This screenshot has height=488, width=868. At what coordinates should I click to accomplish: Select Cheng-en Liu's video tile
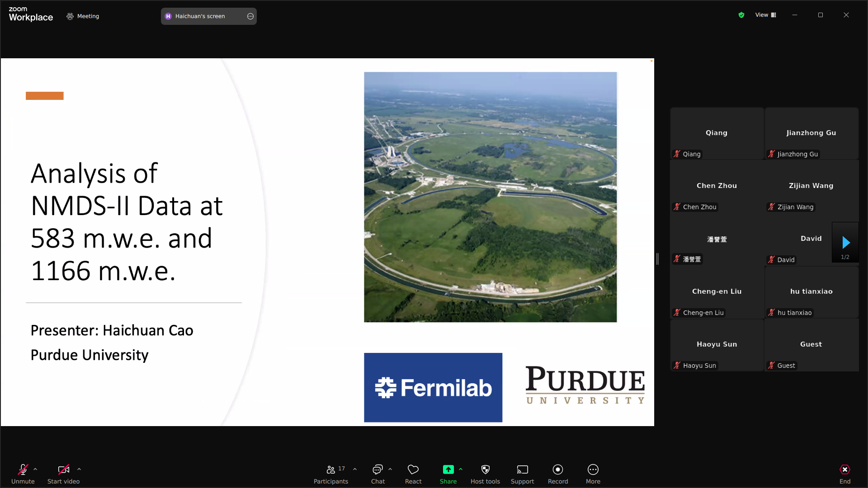tap(717, 292)
